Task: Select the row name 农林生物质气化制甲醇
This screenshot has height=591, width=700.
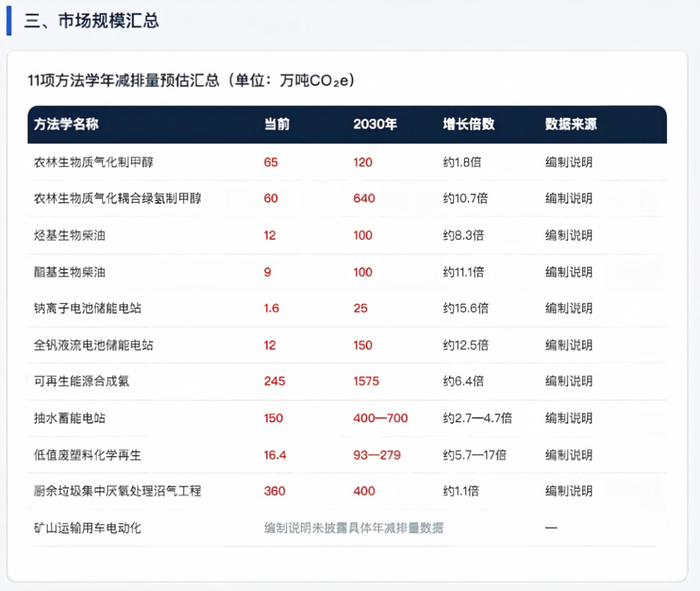Action: 94,162
